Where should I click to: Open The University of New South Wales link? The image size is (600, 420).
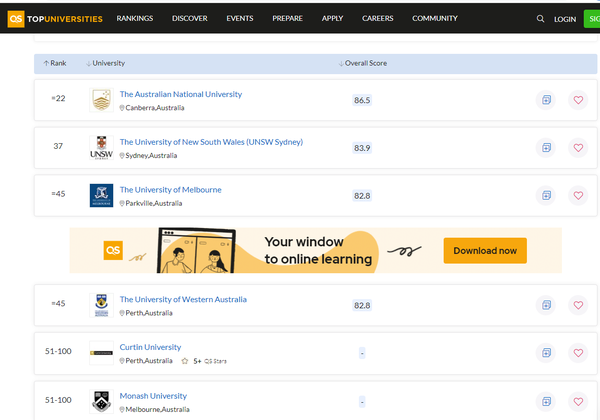coord(211,142)
